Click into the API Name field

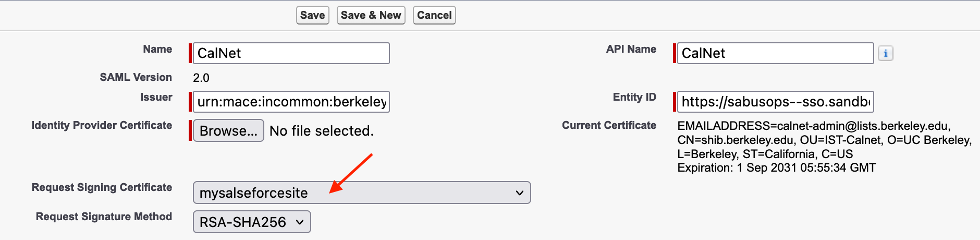click(775, 53)
